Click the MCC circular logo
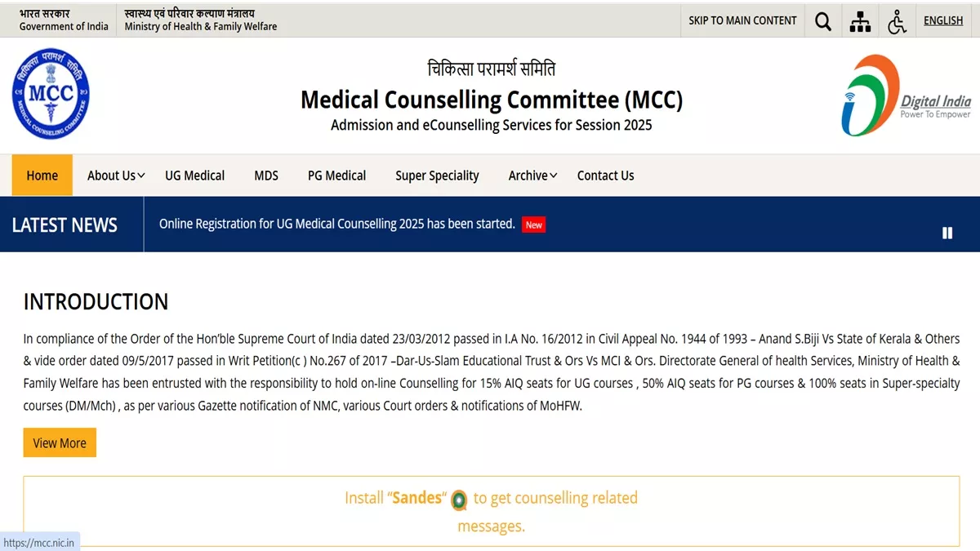This screenshot has width=980, height=551. (x=51, y=94)
